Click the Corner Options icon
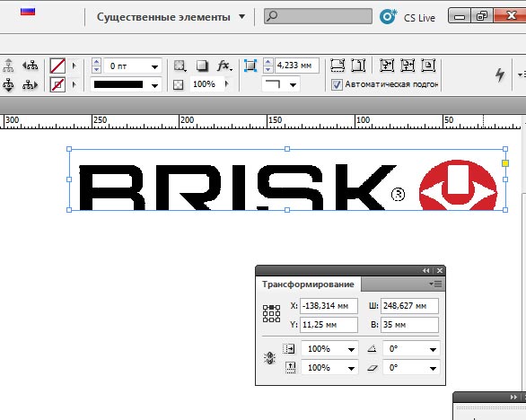The height and width of the screenshot is (420, 526). click(x=250, y=66)
